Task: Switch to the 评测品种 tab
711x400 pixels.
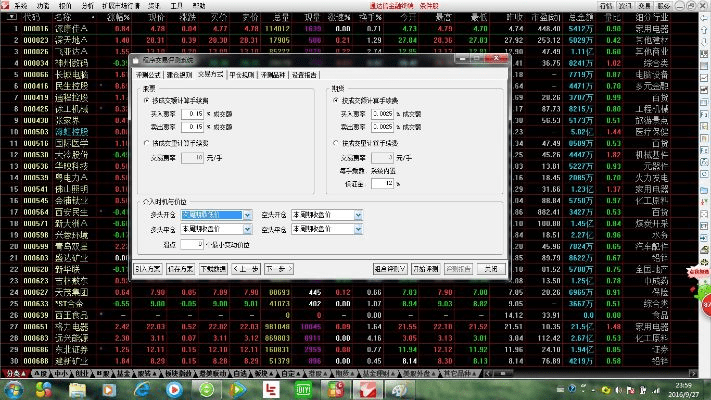Action: click(273, 75)
